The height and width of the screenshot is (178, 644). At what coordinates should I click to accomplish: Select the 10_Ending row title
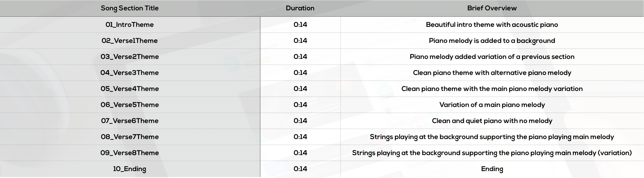click(129, 169)
